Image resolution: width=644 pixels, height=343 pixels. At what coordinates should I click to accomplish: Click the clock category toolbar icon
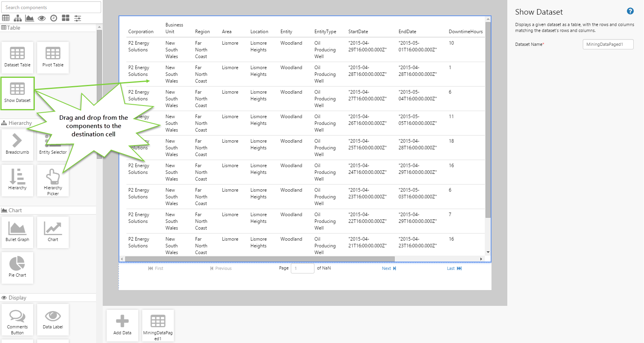54,18
